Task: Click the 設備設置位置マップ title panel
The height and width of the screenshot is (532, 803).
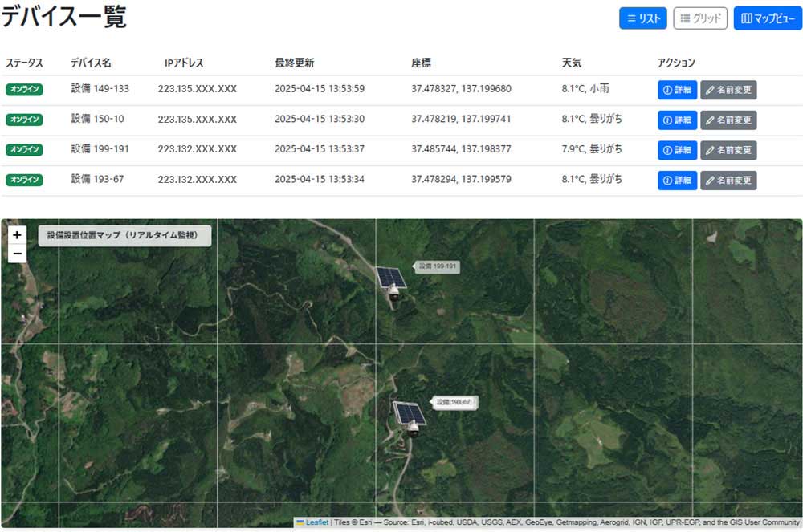Action: (124, 235)
